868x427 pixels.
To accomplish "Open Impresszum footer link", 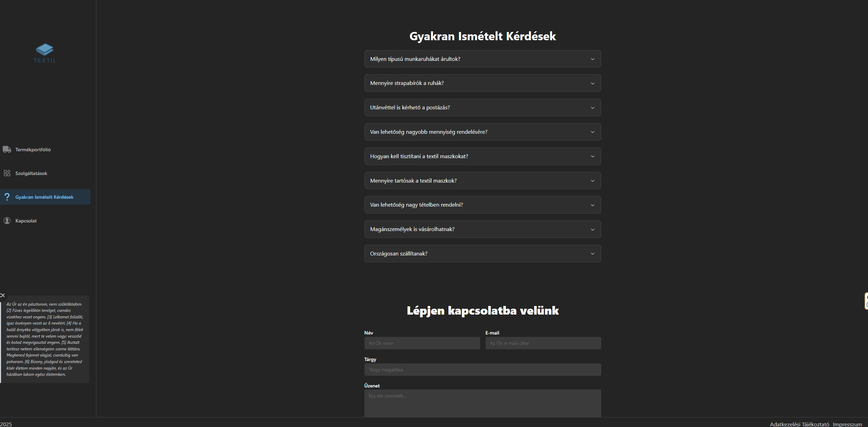I will point(847,424).
